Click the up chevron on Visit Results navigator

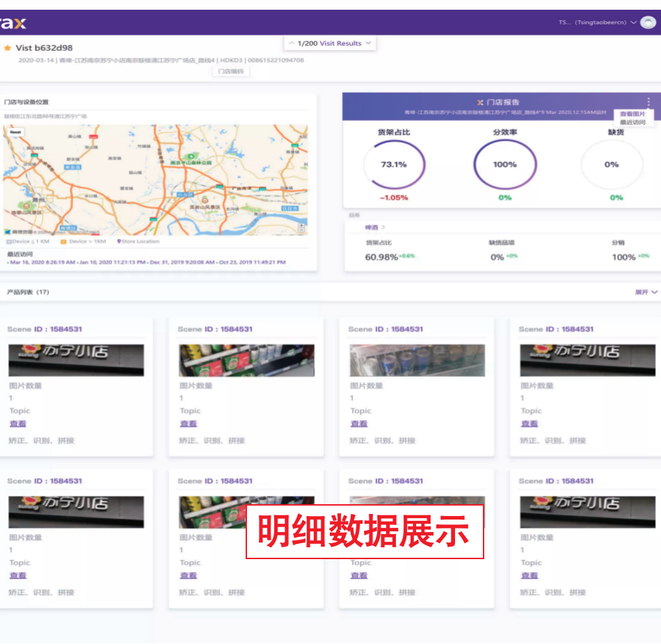(291, 42)
